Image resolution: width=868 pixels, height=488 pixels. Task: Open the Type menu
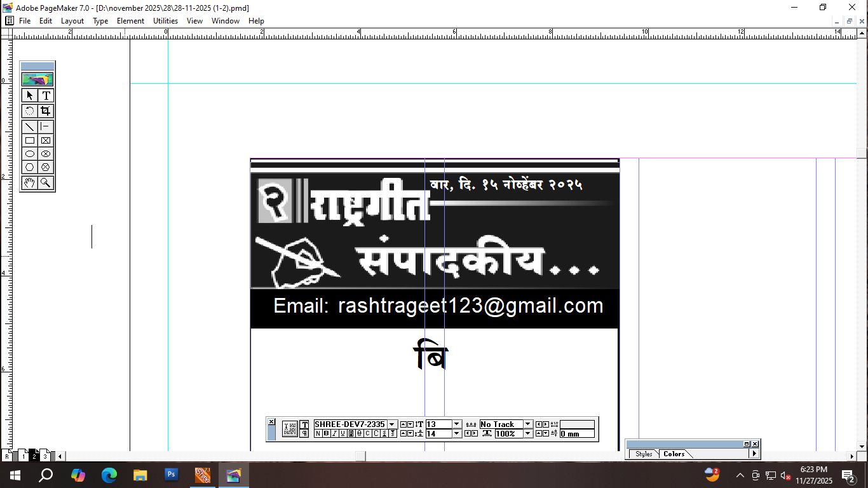(100, 21)
